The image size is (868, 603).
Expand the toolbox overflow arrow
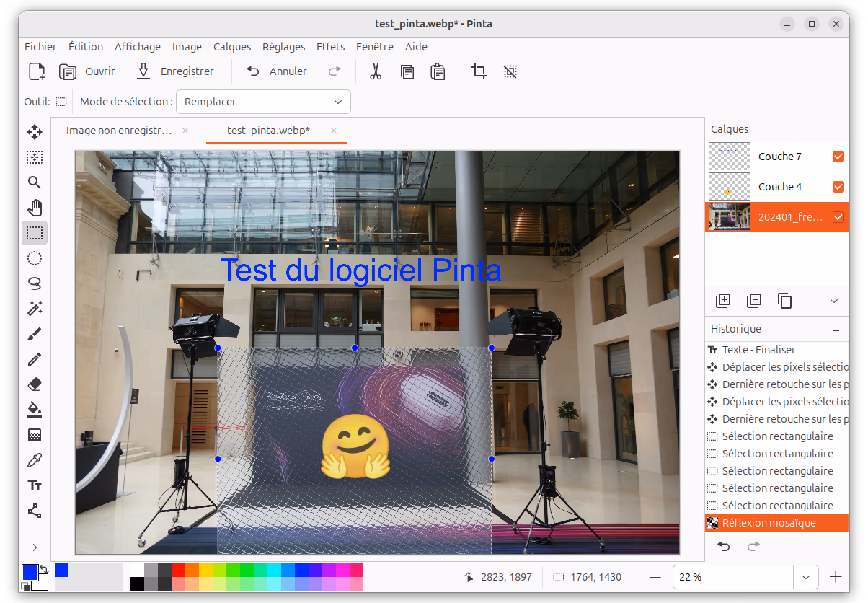pyautogui.click(x=35, y=547)
